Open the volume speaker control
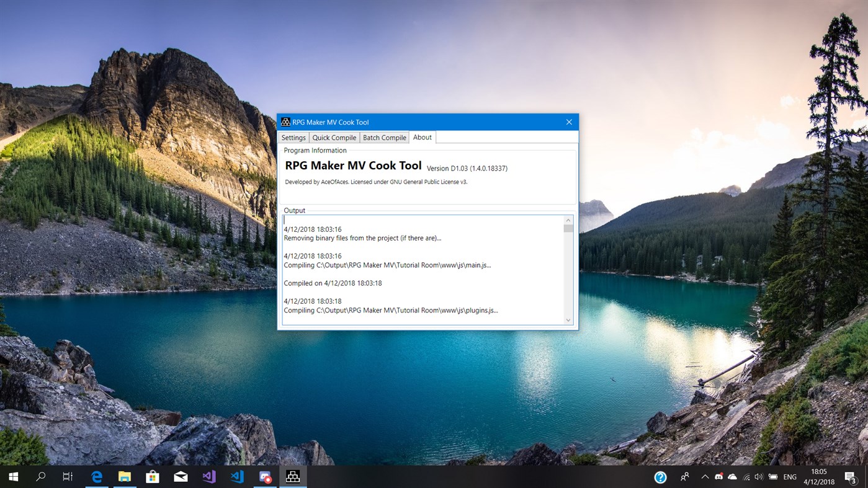Image resolution: width=868 pixels, height=488 pixels. point(759,477)
